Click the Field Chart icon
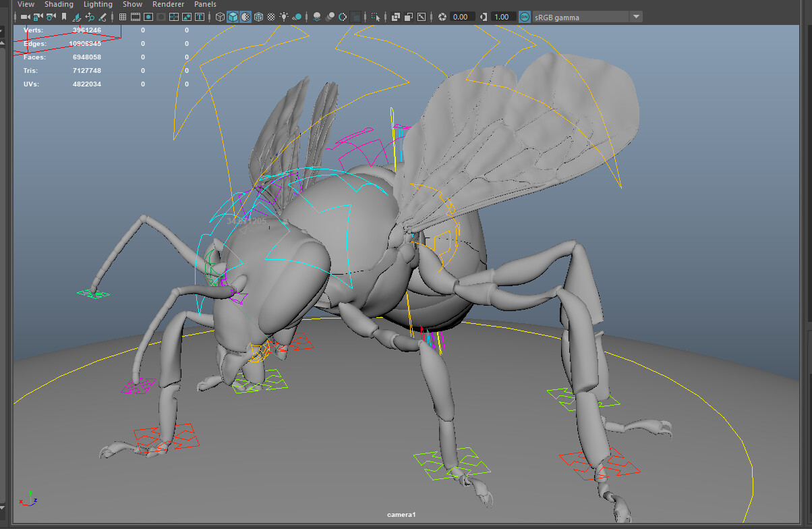The width and height of the screenshot is (812, 529). 174,17
